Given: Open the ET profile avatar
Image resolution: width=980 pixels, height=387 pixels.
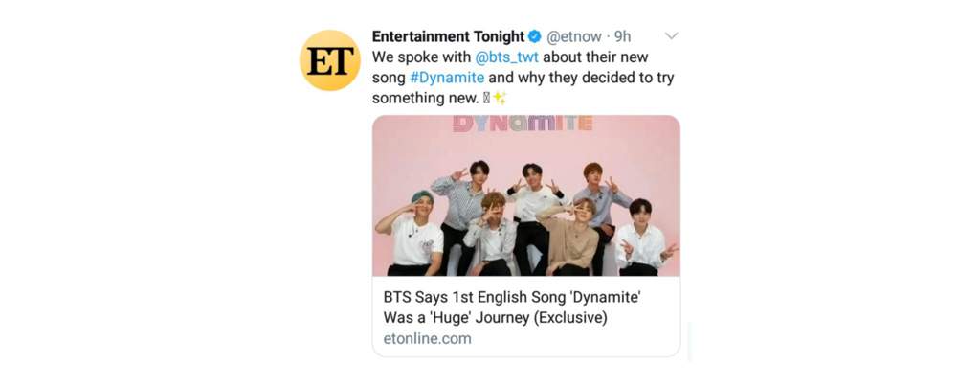Looking at the screenshot, I should pos(330,60).
